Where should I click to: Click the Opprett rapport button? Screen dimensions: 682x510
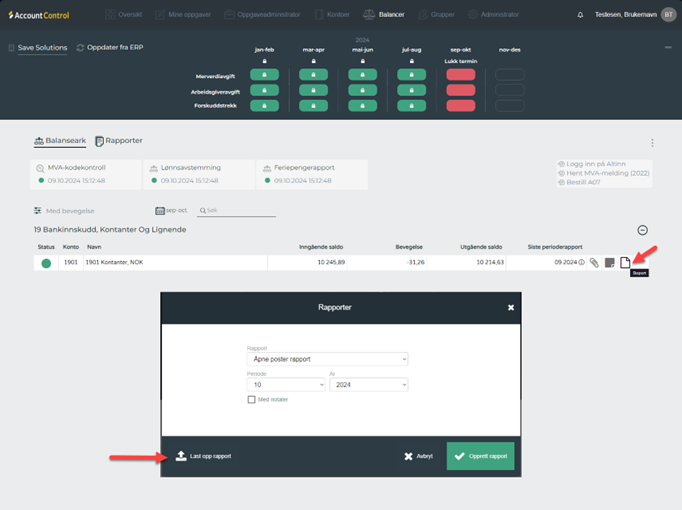coord(480,456)
